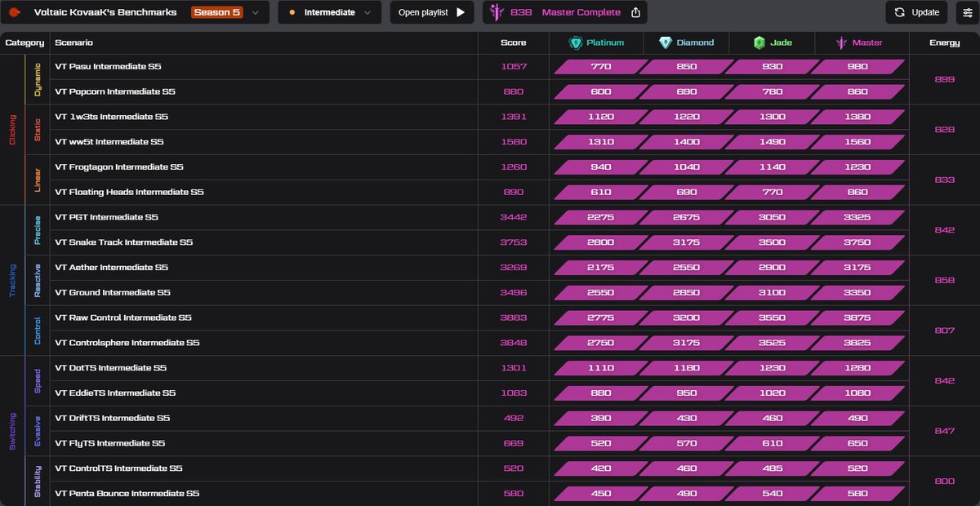
Task: Select VT Controlsphere Intermediate S5
Action: pos(127,343)
